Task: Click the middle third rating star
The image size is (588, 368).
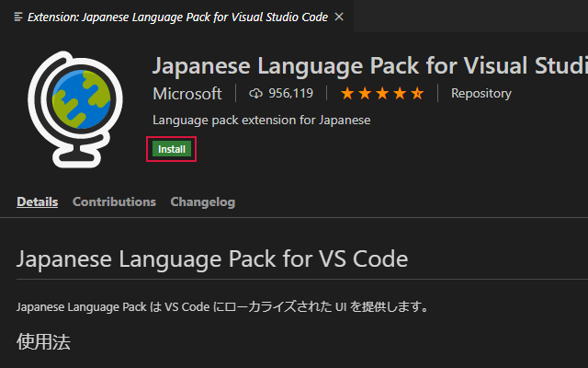Action: [382, 93]
